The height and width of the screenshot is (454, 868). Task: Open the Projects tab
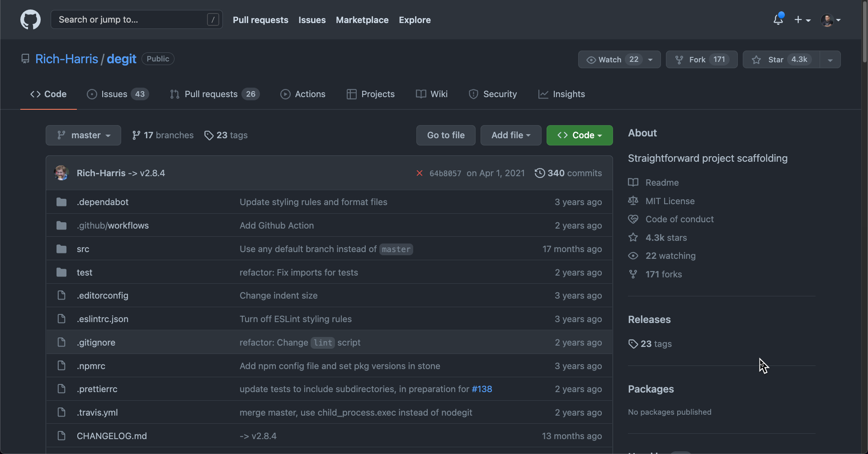click(x=371, y=94)
